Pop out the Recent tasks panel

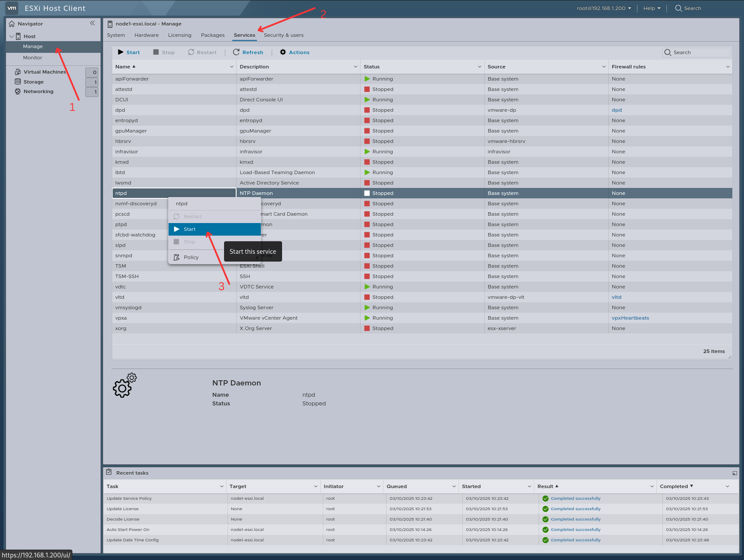tap(734, 473)
